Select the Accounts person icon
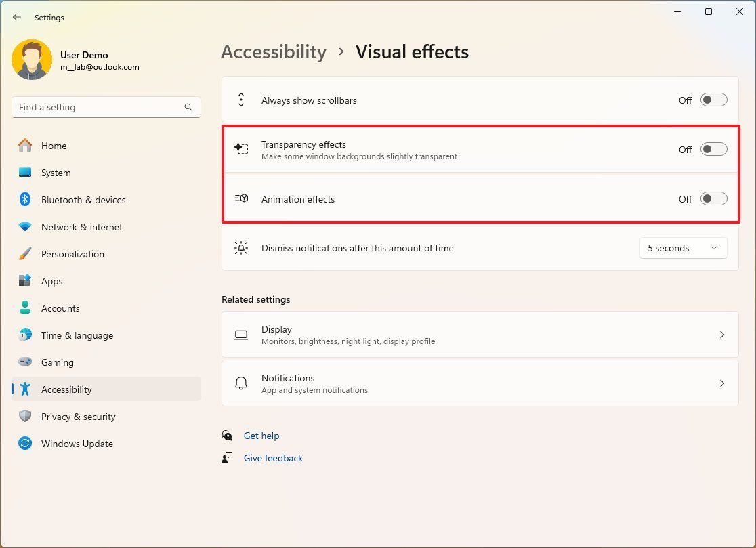The height and width of the screenshot is (548, 756). 25,308
